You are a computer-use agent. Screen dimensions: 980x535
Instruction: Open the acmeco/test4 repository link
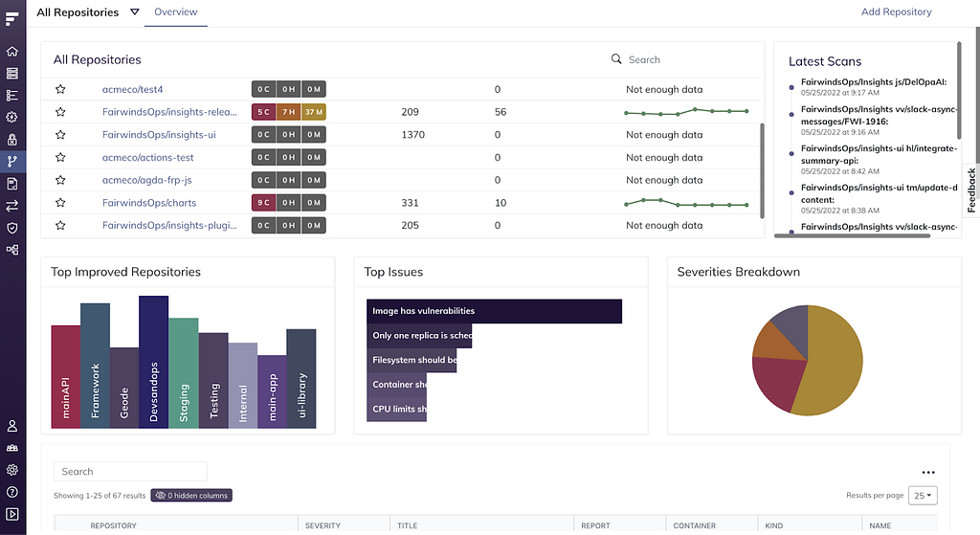132,89
